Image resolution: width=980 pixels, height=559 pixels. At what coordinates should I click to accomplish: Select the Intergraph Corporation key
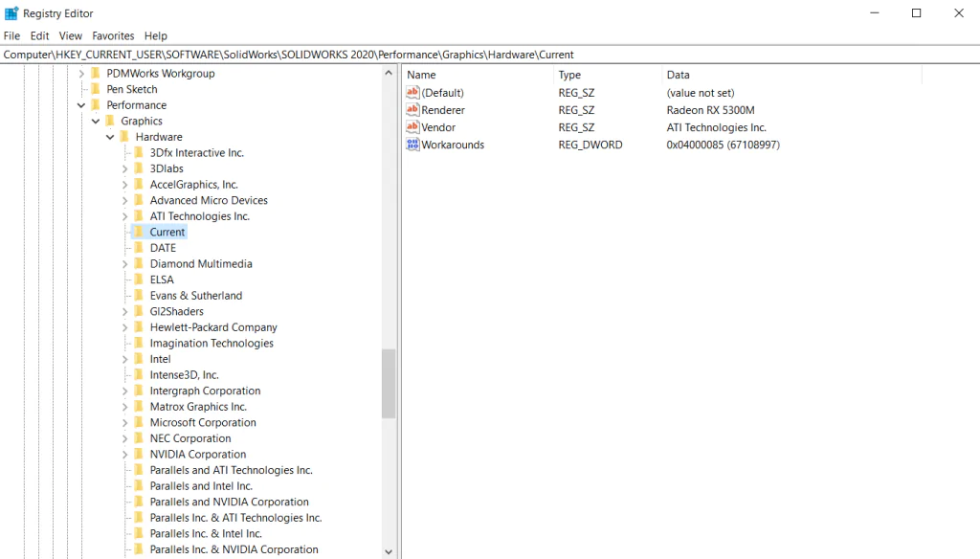pos(205,391)
